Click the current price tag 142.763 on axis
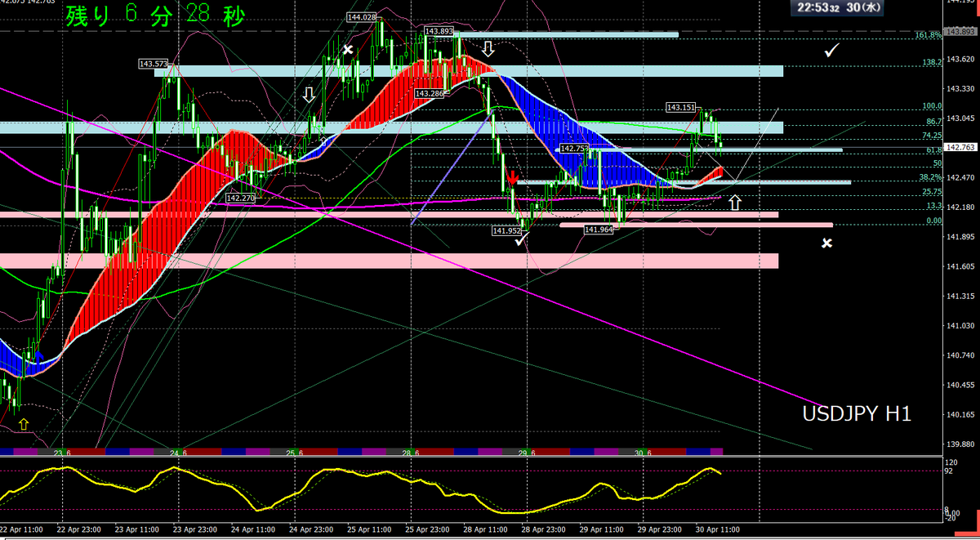Screen dimensions: 980x540 tap(962, 148)
